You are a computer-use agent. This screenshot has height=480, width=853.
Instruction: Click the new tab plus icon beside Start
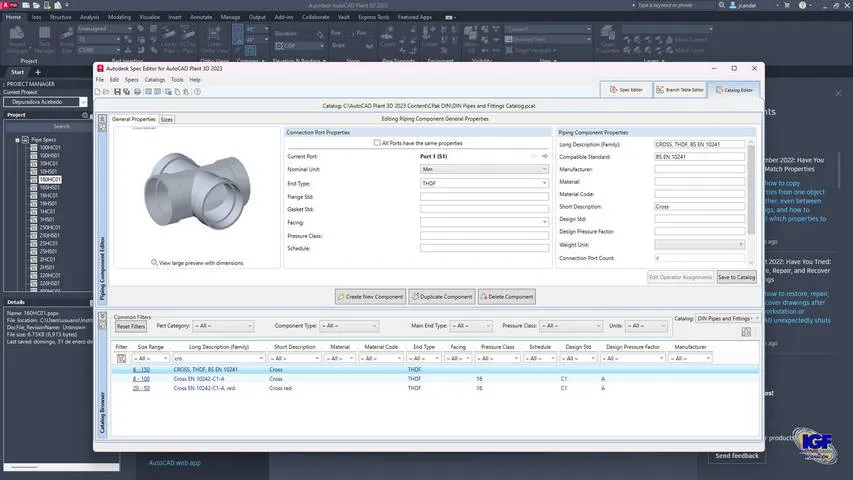click(38, 72)
